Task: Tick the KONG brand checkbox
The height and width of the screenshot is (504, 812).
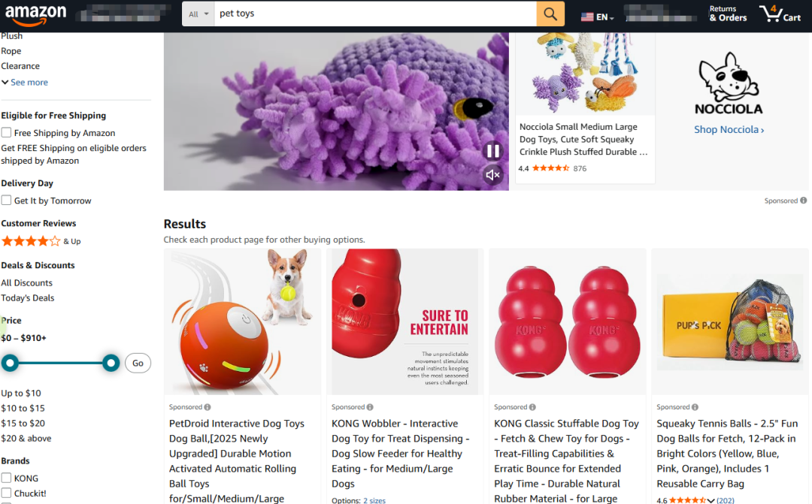Action: pos(6,478)
